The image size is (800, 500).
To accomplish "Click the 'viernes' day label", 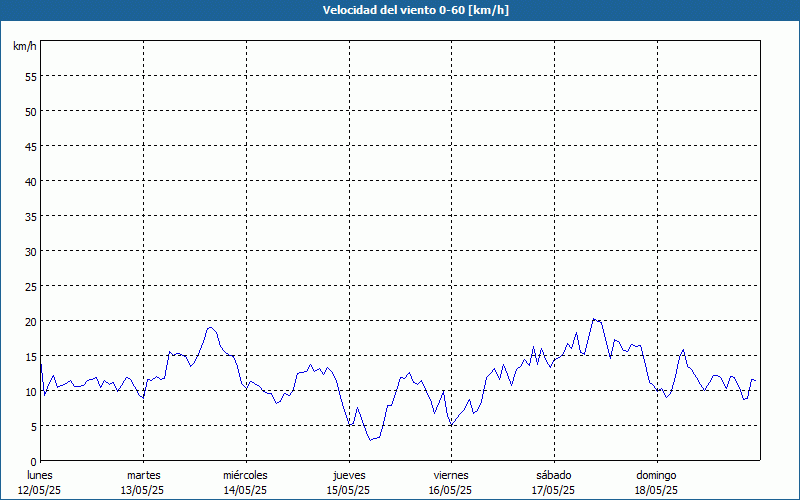I will (x=451, y=475).
